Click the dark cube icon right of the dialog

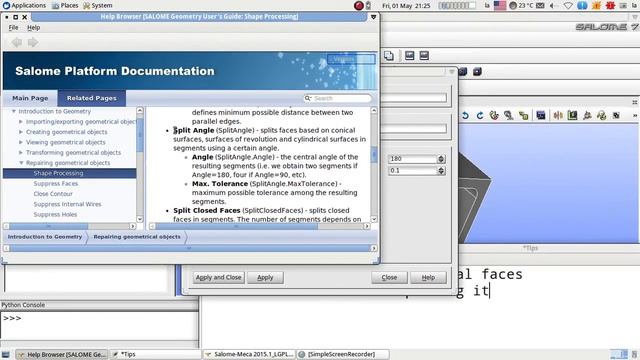tap(477, 72)
